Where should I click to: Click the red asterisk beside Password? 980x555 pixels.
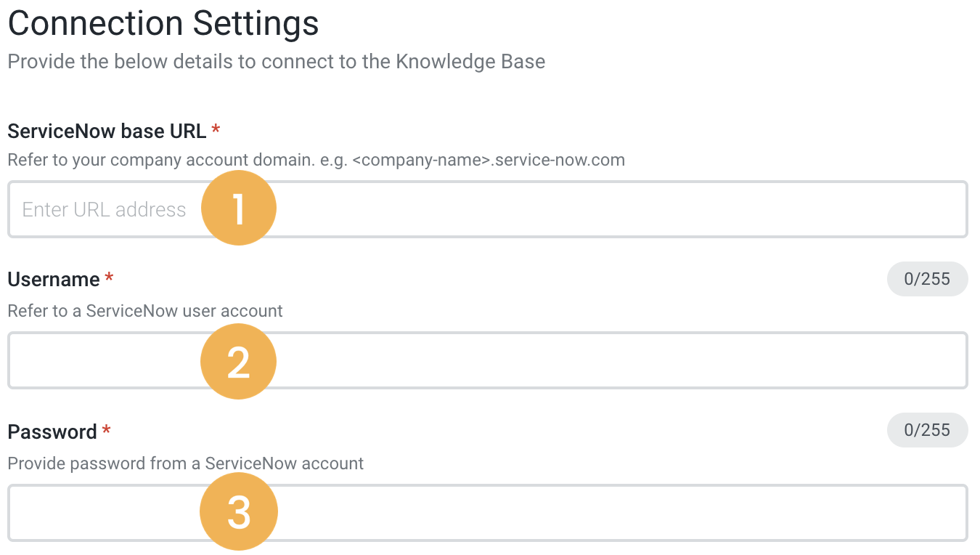coord(106,432)
